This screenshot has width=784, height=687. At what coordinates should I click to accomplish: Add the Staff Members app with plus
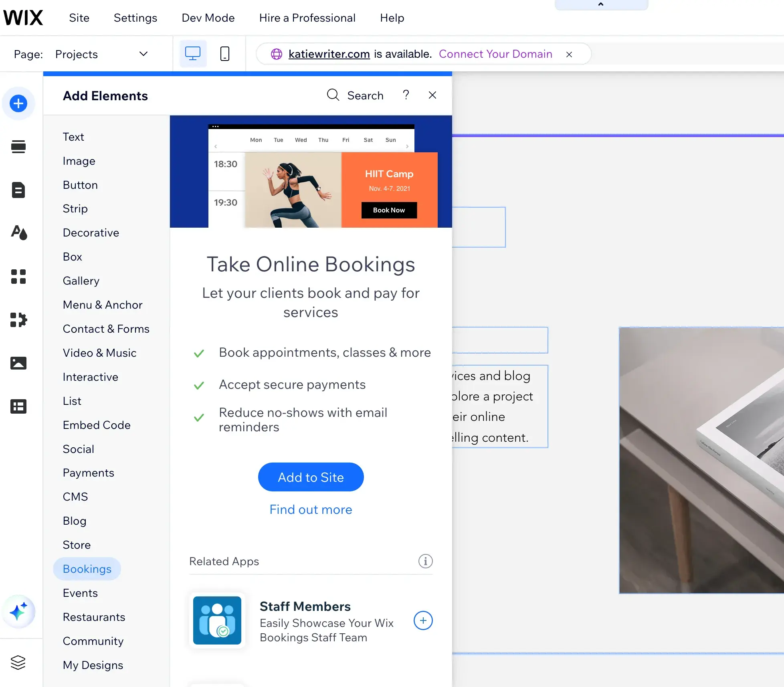(x=423, y=620)
